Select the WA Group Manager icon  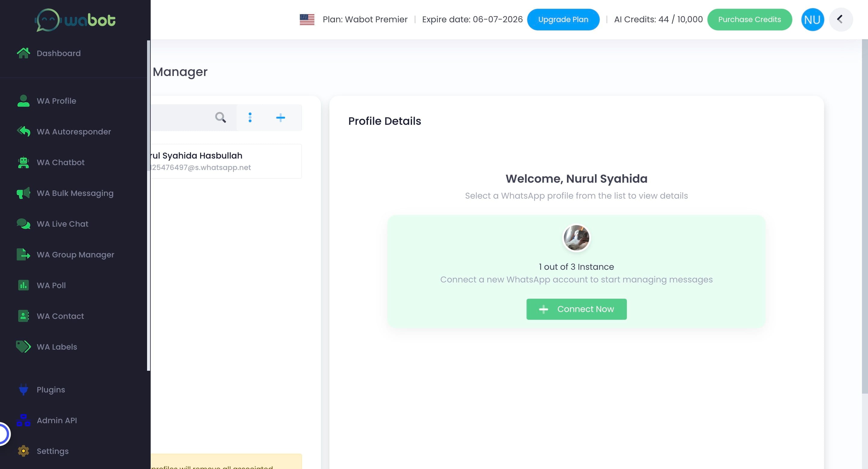click(23, 255)
